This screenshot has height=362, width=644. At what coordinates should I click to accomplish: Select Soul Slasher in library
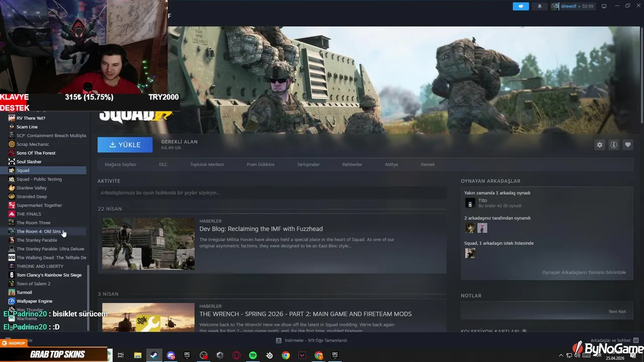29,161
